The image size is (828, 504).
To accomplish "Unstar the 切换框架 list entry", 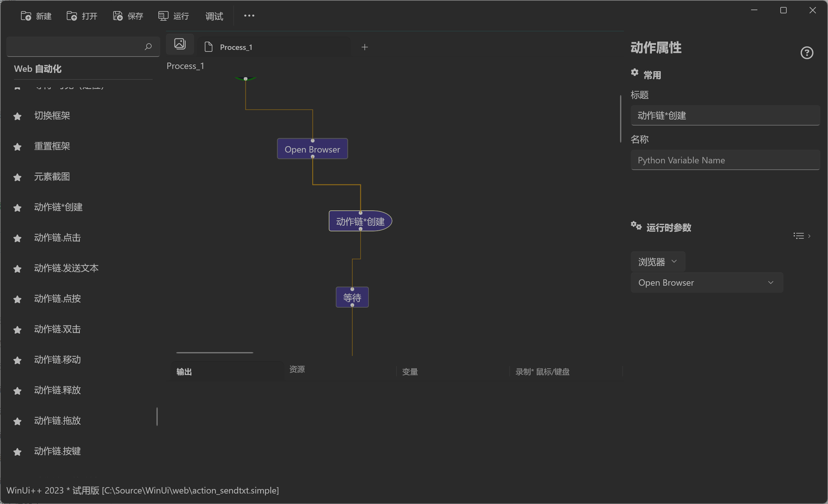I will point(17,116).
